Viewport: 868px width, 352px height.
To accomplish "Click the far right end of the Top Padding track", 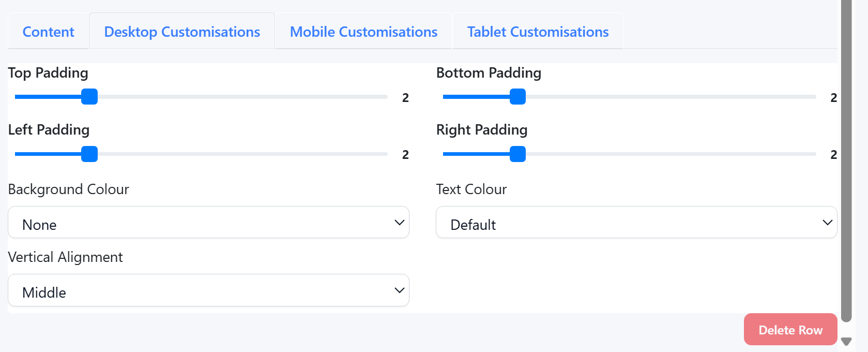I will pos(385,97).
